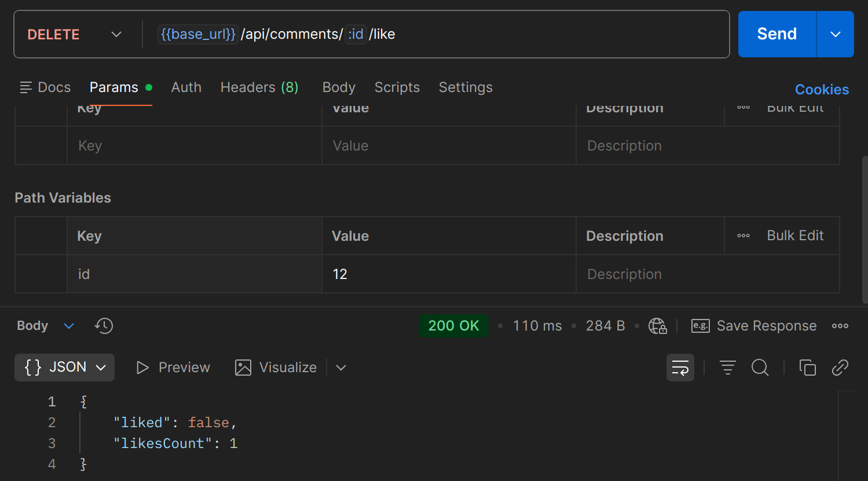Click the Send button

(777, 34)
